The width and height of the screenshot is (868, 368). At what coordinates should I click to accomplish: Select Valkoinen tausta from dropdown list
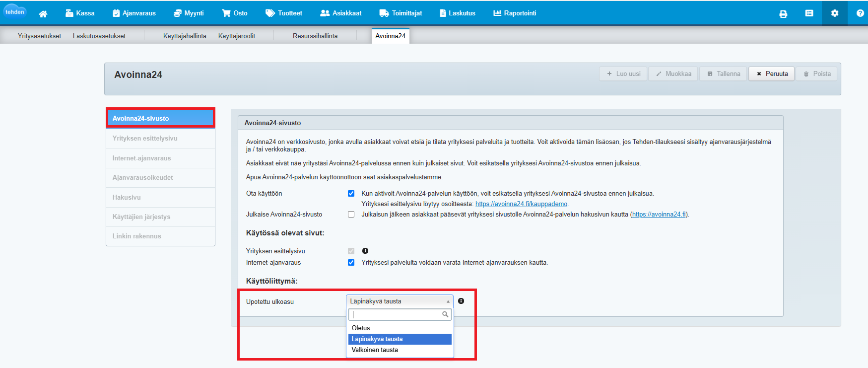click(375, 350)
